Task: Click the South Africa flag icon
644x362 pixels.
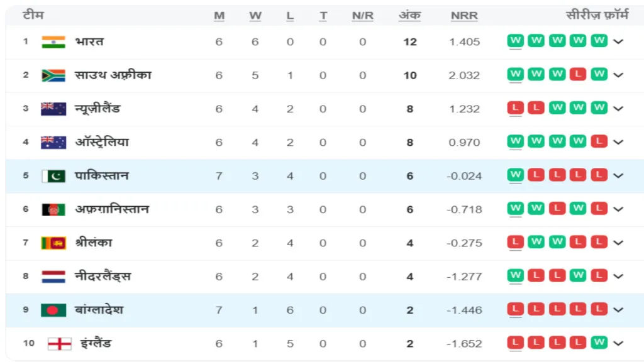Action: click(53, 75)
